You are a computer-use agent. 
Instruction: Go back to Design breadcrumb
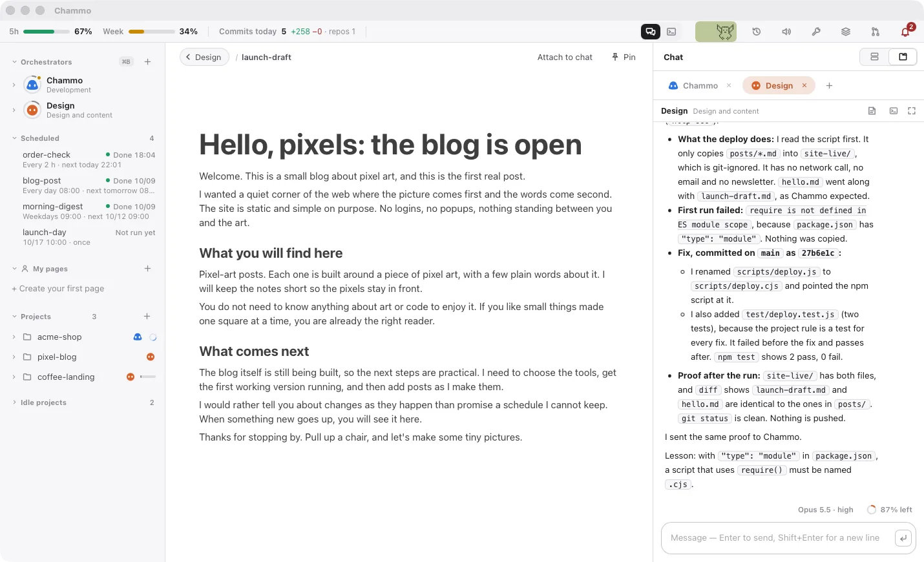(x=204, y=57)
